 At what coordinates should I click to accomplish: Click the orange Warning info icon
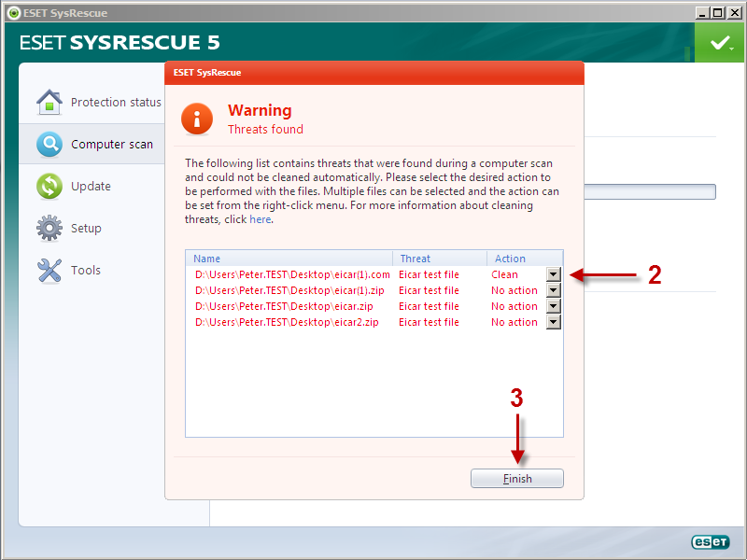[197, 119]
